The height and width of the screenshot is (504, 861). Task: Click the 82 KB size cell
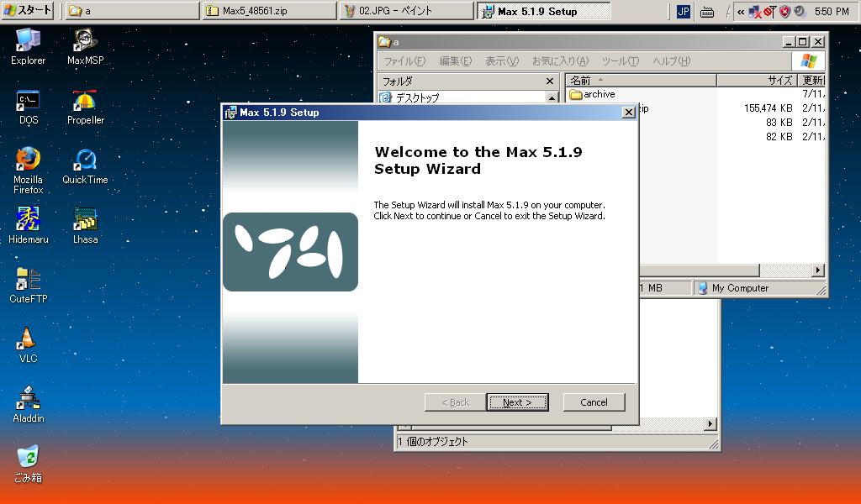coord(779,137)
